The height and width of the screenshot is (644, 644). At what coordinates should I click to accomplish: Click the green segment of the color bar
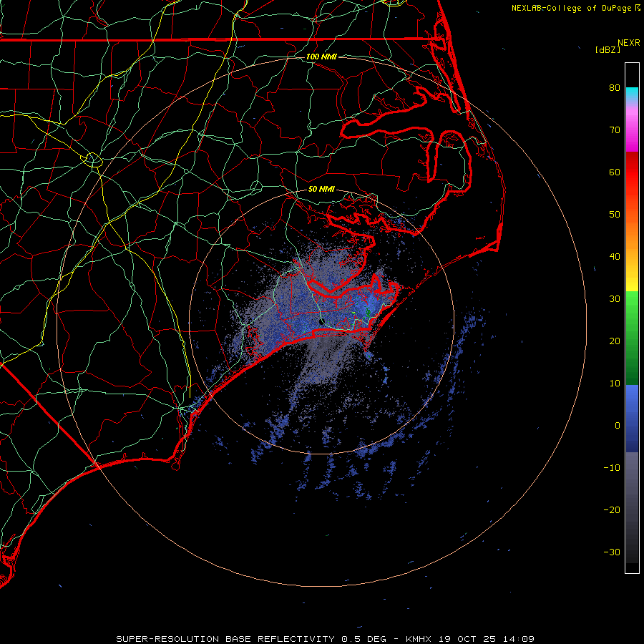click(x=632, y=338)
